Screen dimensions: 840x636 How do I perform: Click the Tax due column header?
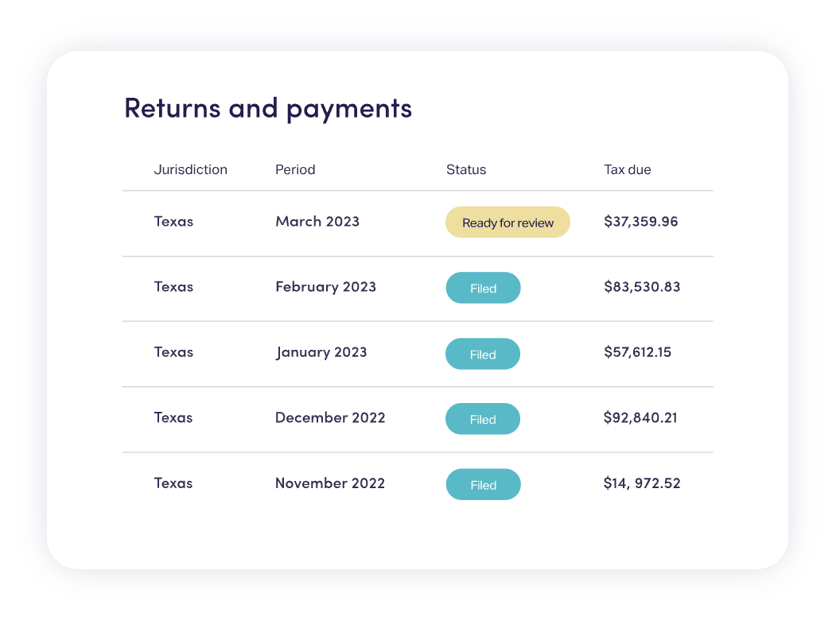tap(628, 169)
